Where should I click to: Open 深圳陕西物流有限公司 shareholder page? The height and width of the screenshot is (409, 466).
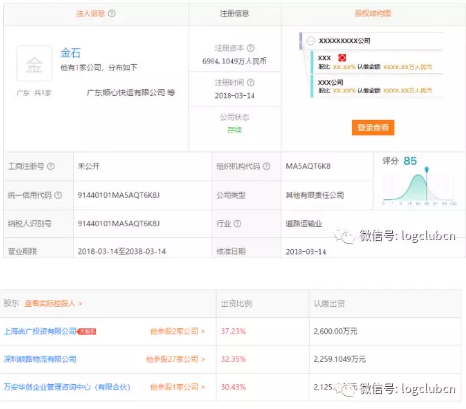(x=40, y=359)
